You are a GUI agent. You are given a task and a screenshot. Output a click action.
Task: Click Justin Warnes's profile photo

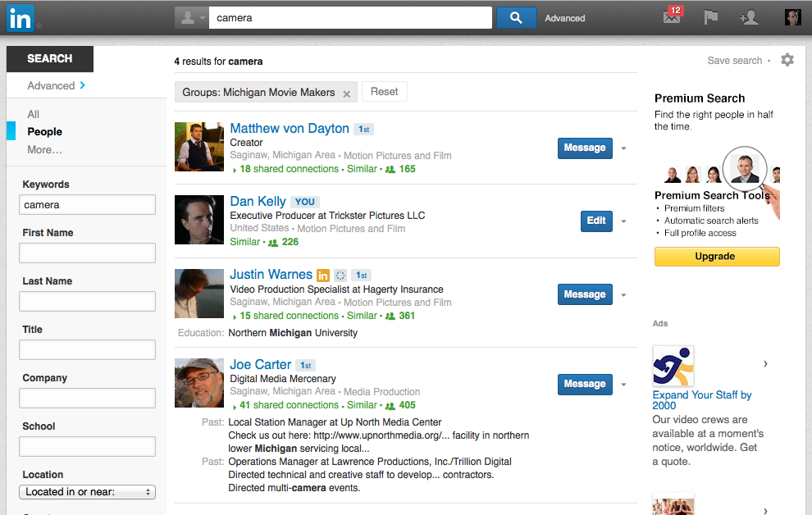[x=199, y=294]
